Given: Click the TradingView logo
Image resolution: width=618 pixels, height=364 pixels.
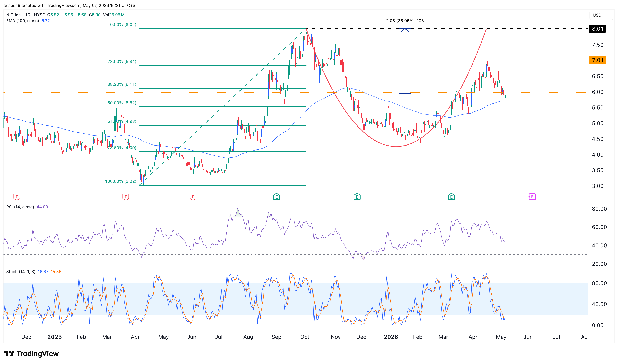Looking at the screenshot, I should coord(31,354).
